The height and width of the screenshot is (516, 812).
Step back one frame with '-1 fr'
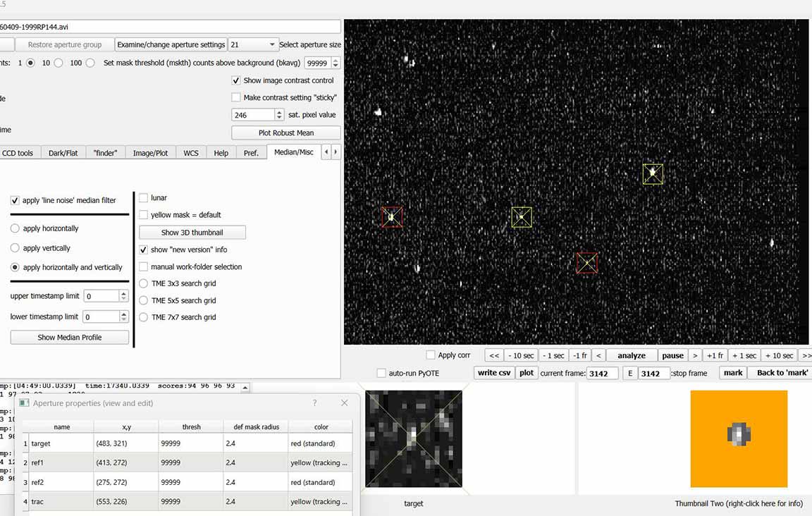click(579, 355)
